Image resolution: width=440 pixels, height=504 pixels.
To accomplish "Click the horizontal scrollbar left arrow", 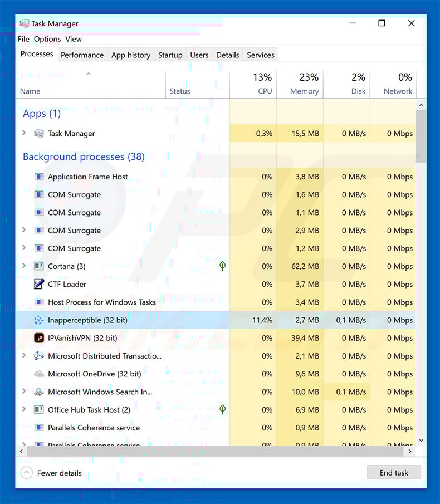I will click(x=22, y=451).
